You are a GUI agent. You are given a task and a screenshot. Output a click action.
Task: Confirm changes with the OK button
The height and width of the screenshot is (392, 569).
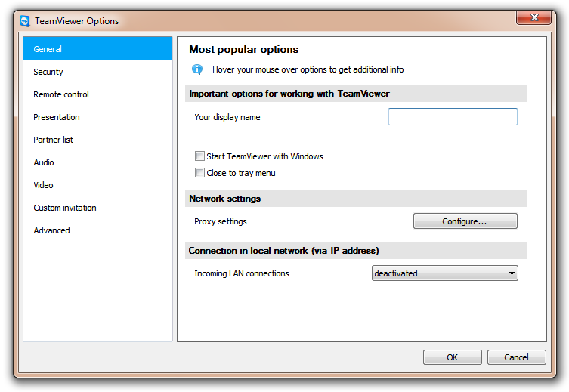[x=452, y=357]
